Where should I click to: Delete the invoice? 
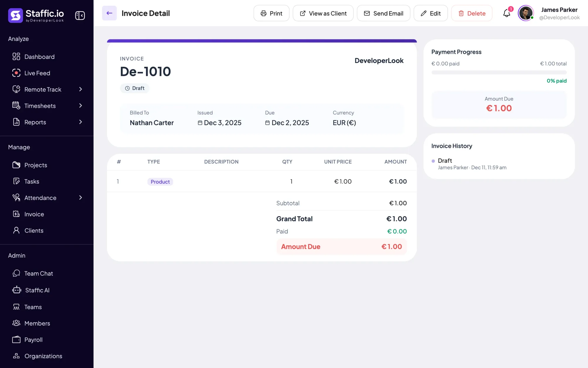(x=472, y=13)
